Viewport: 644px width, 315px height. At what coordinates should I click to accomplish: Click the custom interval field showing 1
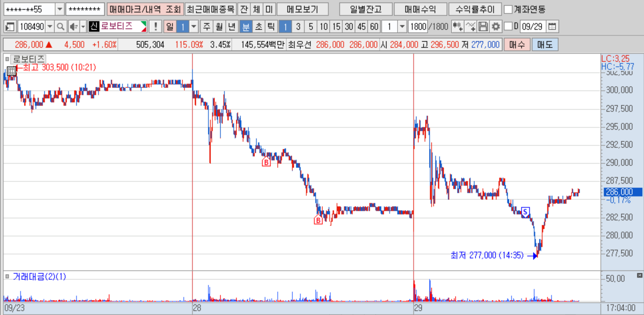tap(390, 27)
